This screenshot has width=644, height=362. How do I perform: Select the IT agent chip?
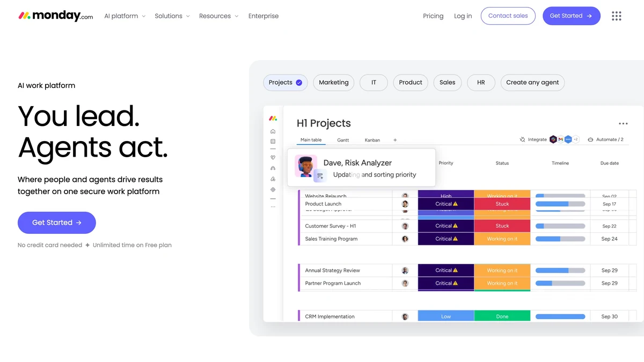(374, 83)
